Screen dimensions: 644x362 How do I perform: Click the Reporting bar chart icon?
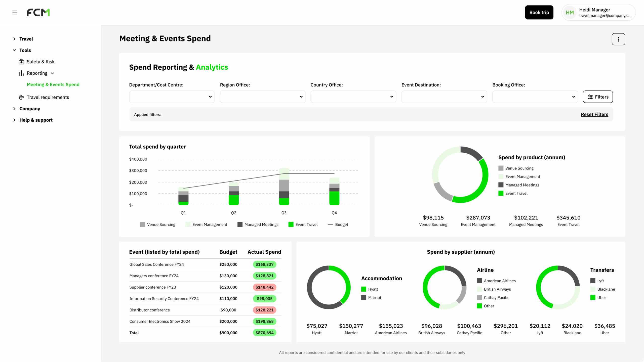(x=21, y=73)
